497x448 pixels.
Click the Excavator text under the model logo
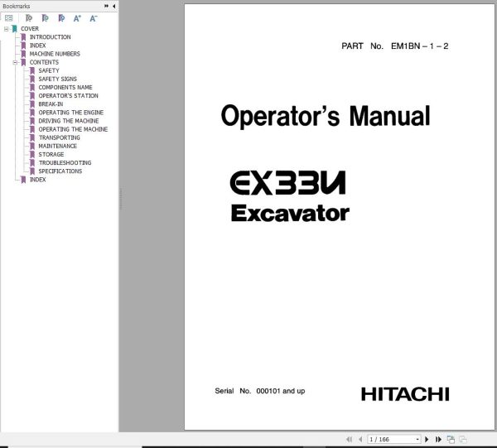[x=290, y=213]
